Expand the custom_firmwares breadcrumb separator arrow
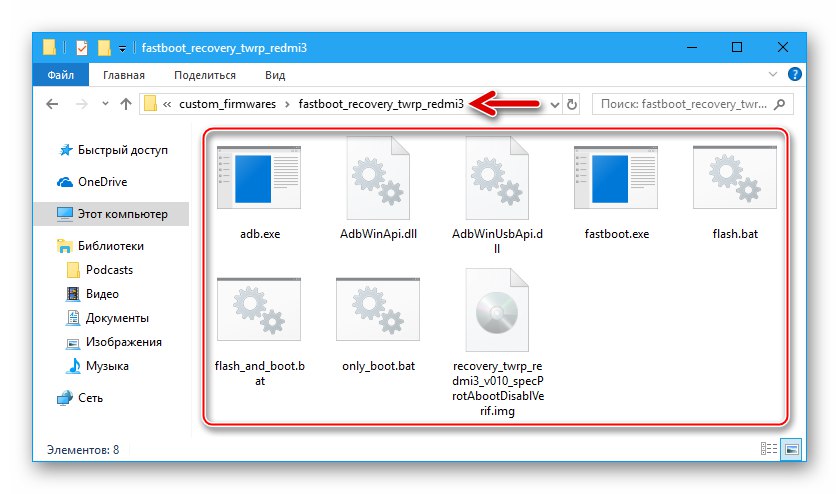839x494 pixels. coord(287,104)
